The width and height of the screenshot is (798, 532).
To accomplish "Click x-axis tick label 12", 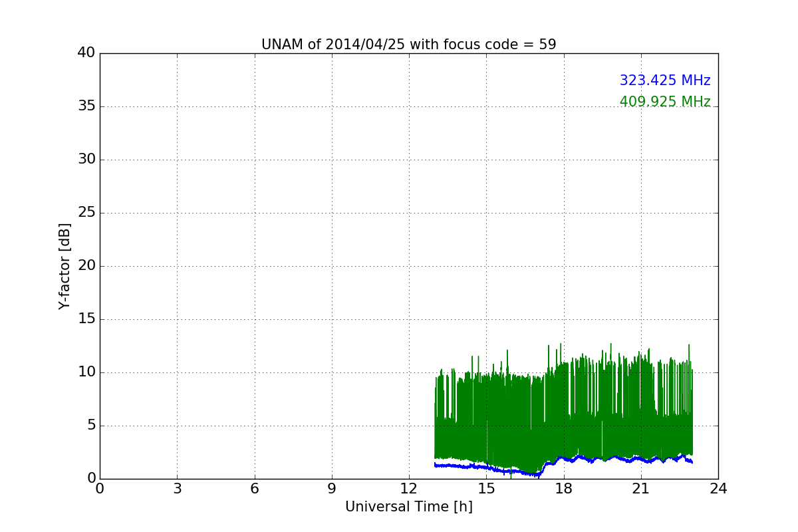I will tap(409, 489).
